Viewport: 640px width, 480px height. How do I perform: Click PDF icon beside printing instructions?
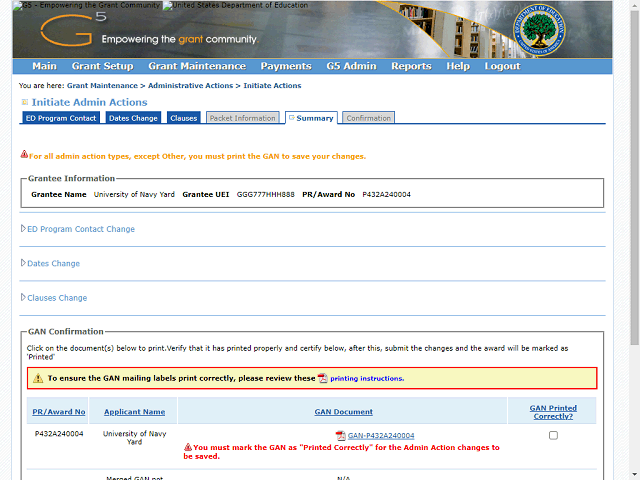pyautogui.click(x=322, y=378)
